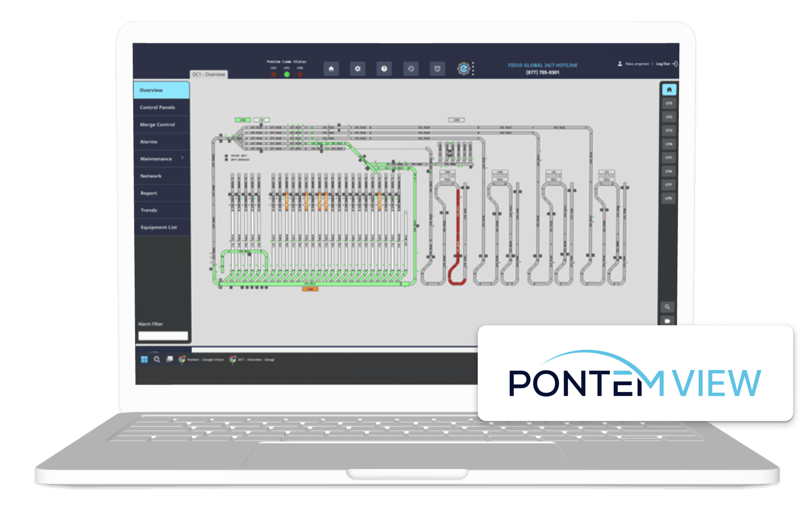Open Merge Control in left menu
Image resolution: width=803 pixels, height=532 pixels.
(161, 125)
